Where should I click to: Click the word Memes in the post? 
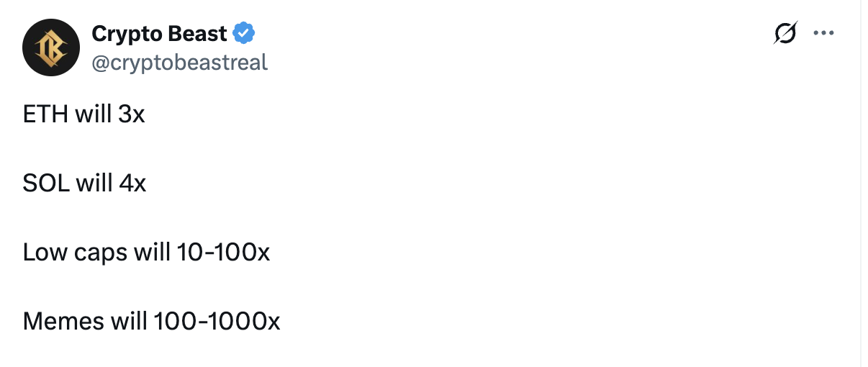pyautogui.click(x=63, y=321)
